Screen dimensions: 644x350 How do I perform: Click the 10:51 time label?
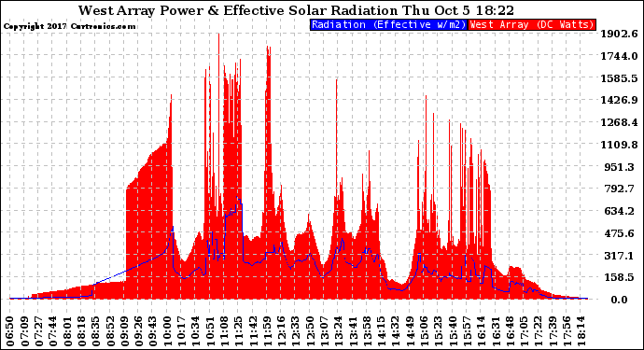(210, 331)
